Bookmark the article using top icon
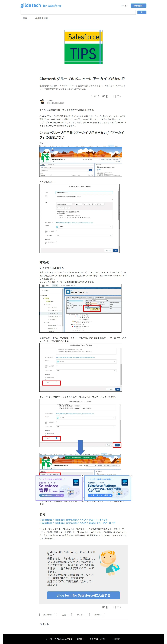Screen dimensions: 167x644 tap(114, 96)
